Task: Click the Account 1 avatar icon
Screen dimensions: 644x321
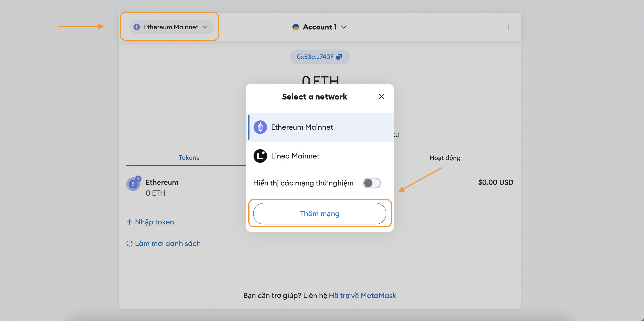Action: (295, 27)
